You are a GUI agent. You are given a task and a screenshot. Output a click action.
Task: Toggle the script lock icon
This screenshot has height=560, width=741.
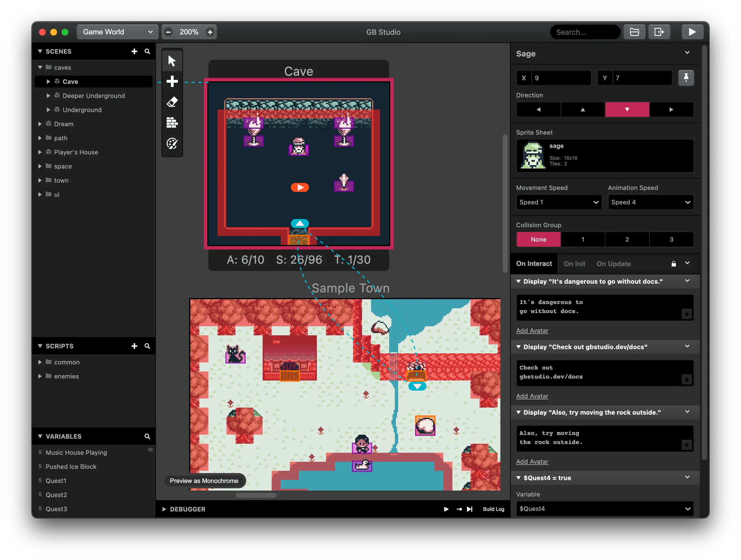point(673,264)
